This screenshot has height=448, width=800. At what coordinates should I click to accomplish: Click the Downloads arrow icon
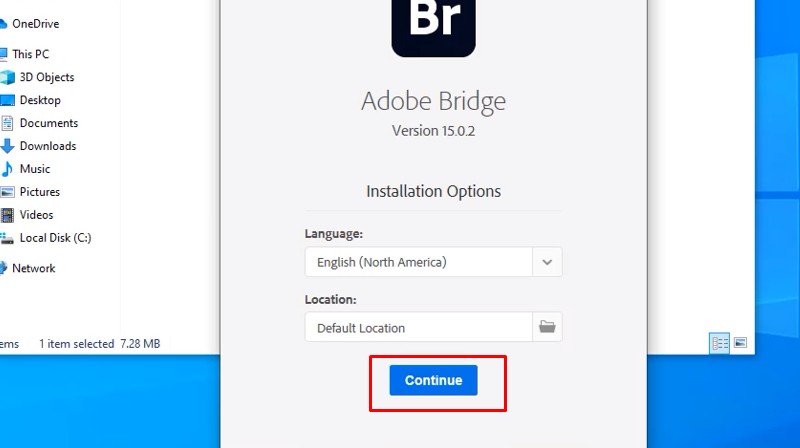point(8,146)
